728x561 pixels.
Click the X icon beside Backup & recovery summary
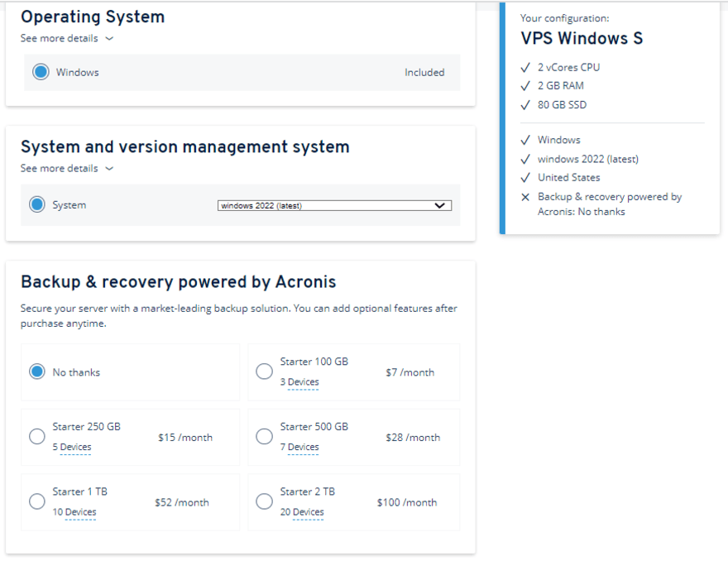pyautogui.click(x=525, y=198)
